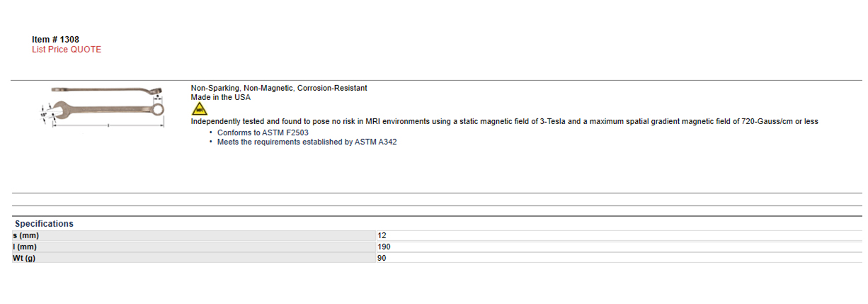Viewport: 868px width, 304px height.
Task: Click the yellow MR safety triangle icon
Action: click(x=200, y=109)
